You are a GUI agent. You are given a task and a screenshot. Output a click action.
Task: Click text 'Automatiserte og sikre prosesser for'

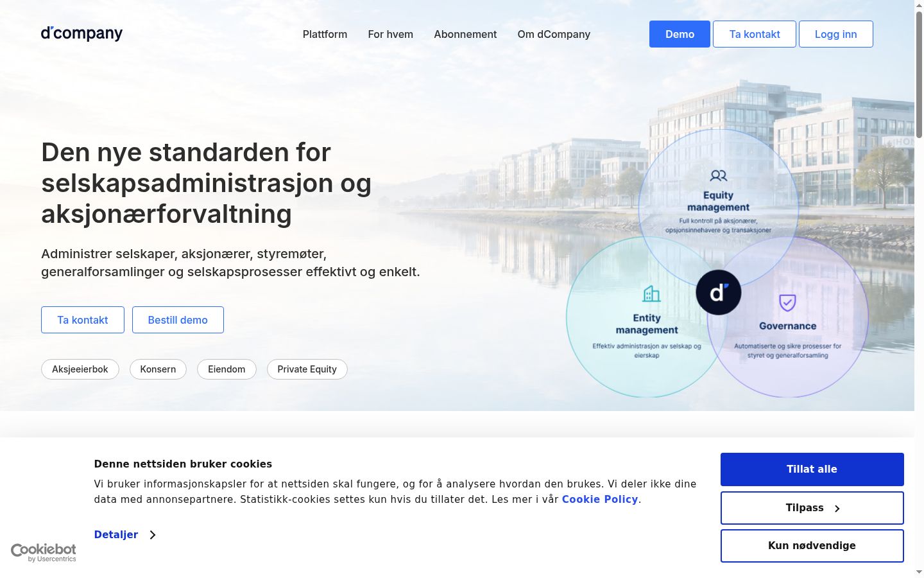click(x=787, y=346)
